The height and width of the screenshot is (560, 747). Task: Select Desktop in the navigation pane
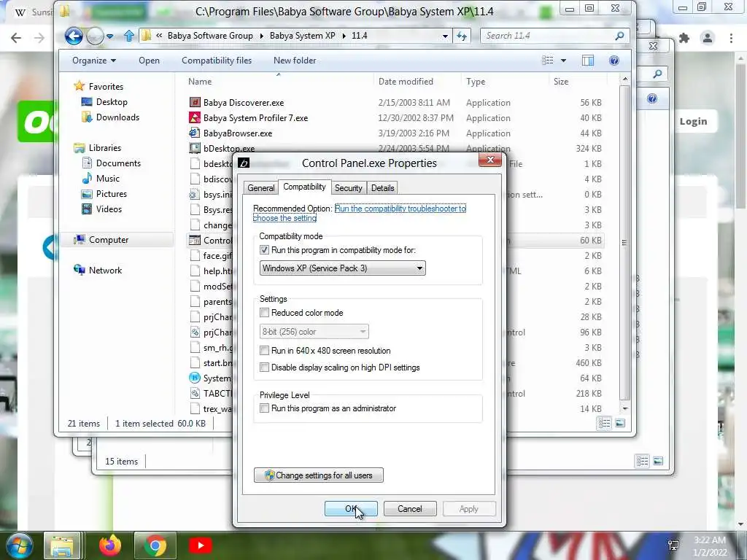pos(112,102)
